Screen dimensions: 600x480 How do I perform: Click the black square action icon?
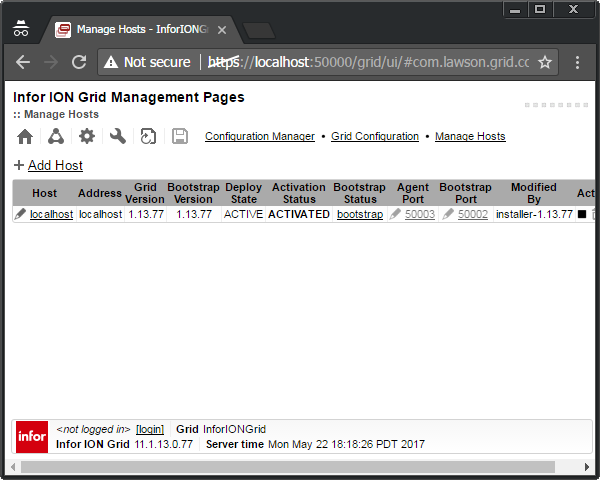pos(582,214)
